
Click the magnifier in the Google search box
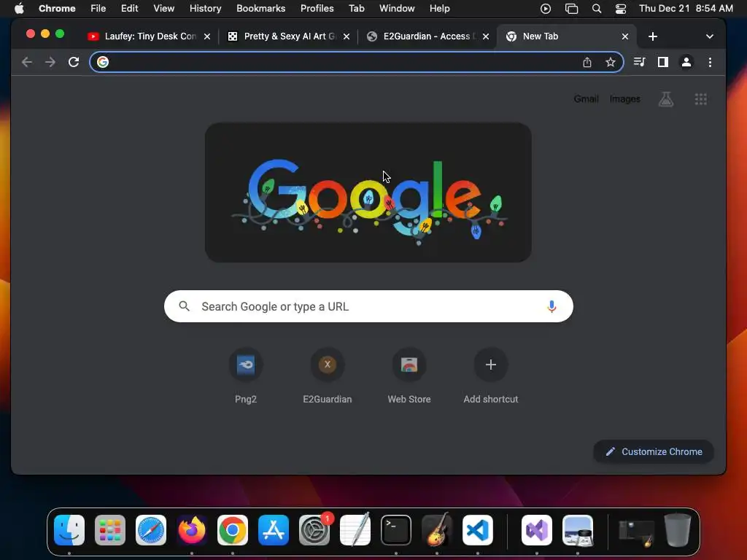185,306
